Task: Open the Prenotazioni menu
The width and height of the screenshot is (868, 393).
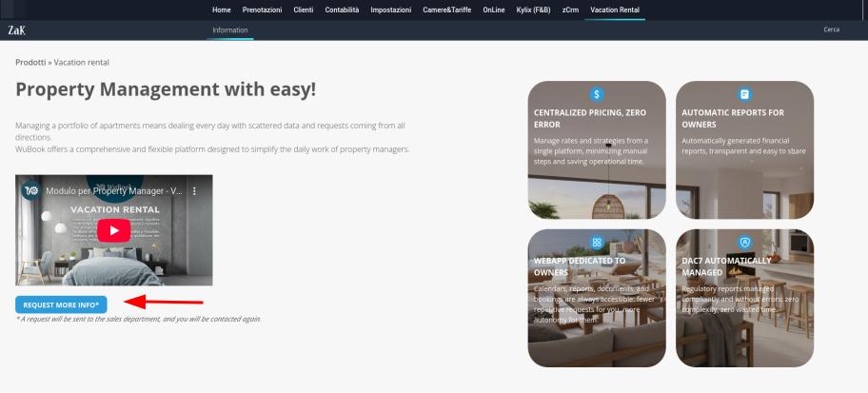Action: [x=262, y=10]
